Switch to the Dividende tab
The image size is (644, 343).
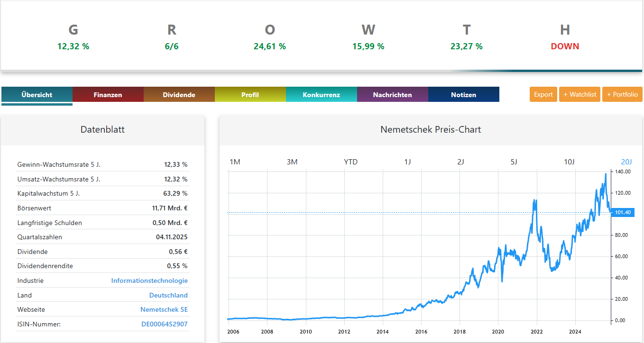pos(179,95)
